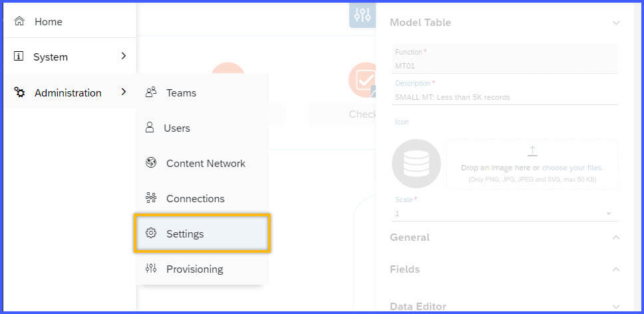Click the Home house icon

tap(19, 21)
